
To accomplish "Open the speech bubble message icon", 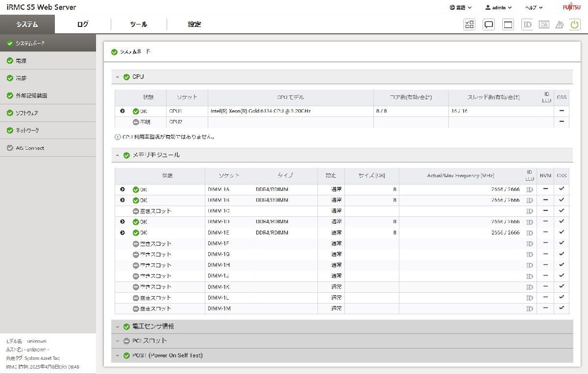I will (489, 24).
